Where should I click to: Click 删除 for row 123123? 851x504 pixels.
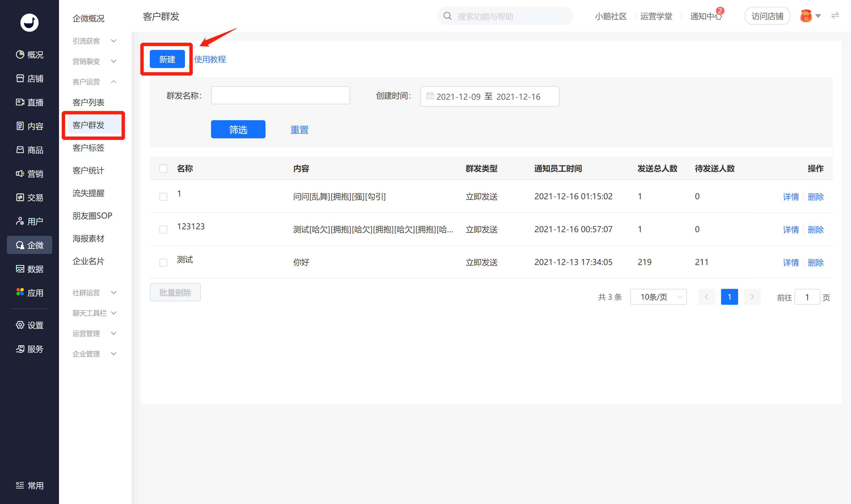click(x=815, y=230)
